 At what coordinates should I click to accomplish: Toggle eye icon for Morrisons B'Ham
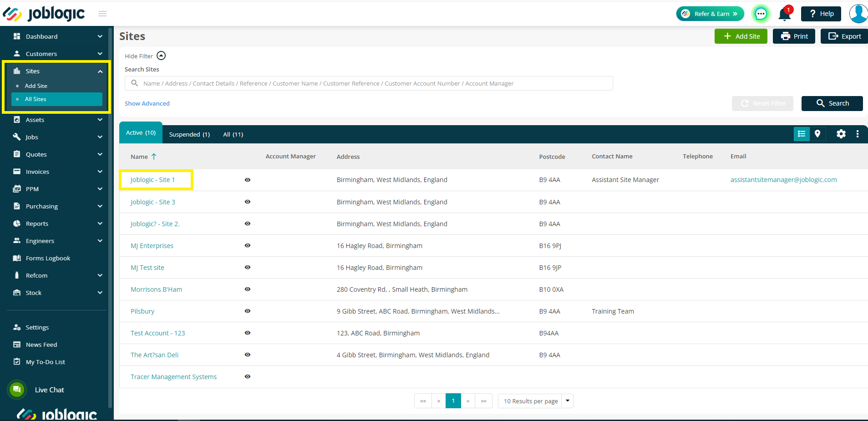click(248, 289)
